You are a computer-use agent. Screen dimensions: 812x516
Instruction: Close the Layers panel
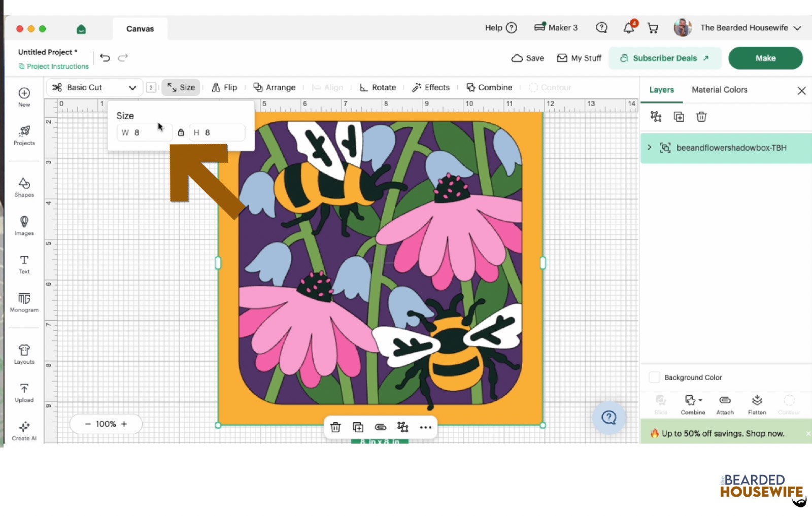(x=802, y=90)
